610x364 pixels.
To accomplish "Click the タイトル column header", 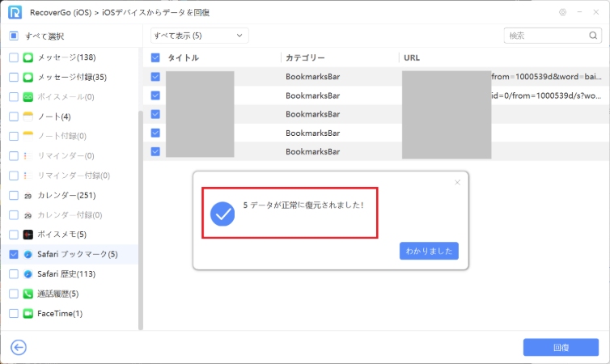I will point(183,57).
